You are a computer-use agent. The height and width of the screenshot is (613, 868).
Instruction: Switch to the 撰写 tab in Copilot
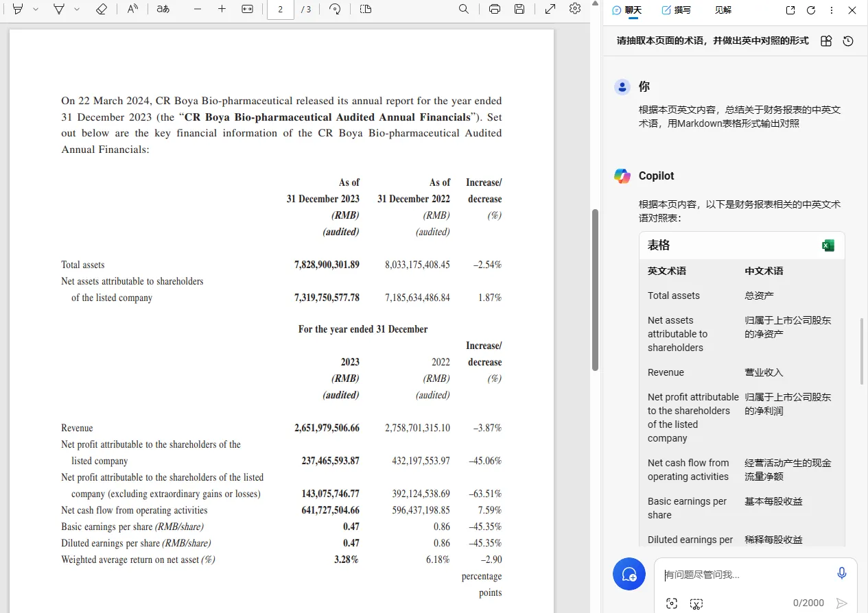click(x=677, y=10)
